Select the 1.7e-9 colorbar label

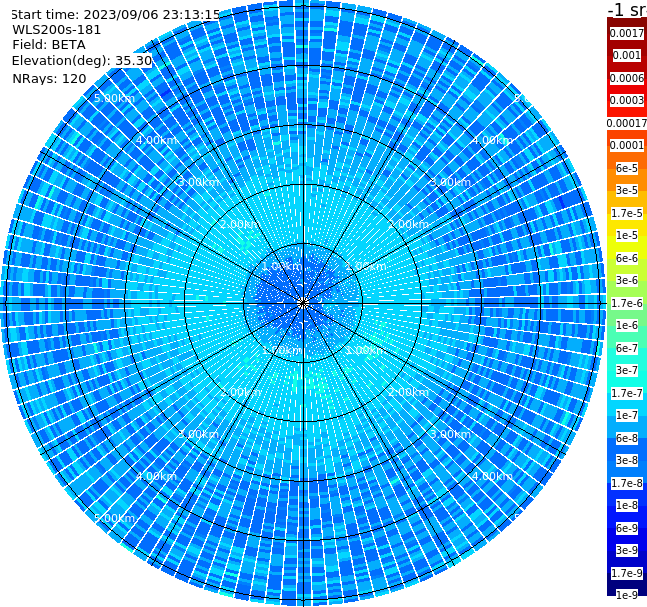(x=627, y=573)
